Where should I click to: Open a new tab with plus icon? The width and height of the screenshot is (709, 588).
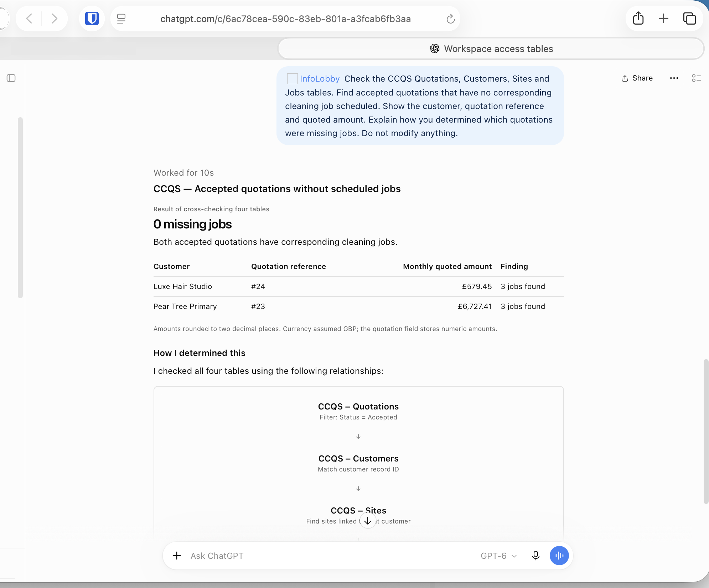(663, 19)
